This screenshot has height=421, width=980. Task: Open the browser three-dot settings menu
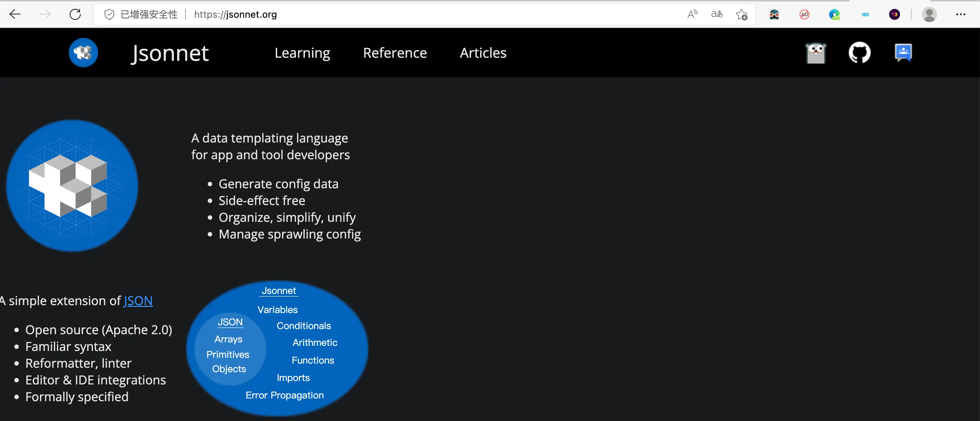(x=961, y=14)
